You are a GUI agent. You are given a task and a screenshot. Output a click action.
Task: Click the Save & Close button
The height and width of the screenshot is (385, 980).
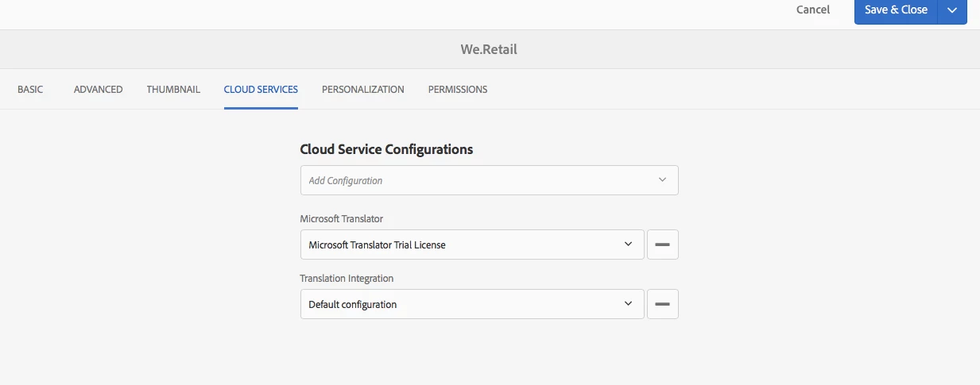click(x=896, y=10)
